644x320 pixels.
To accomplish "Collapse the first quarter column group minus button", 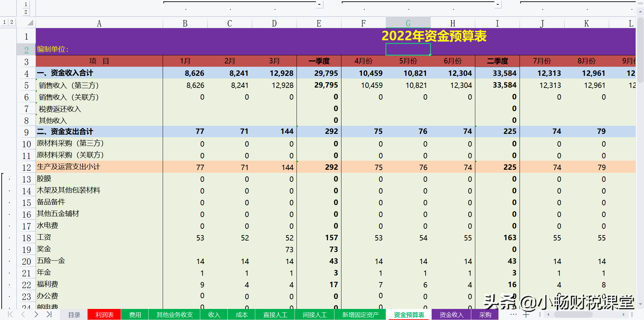I will 319,4.
